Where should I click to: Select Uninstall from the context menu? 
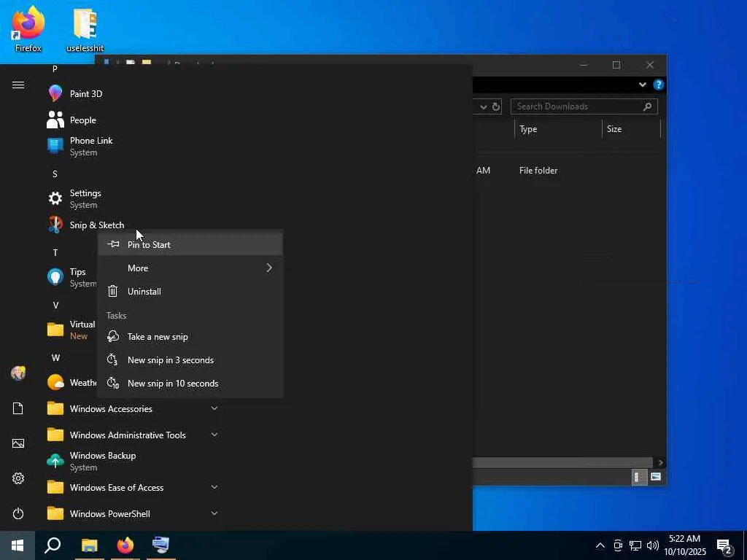click(190, 292)
